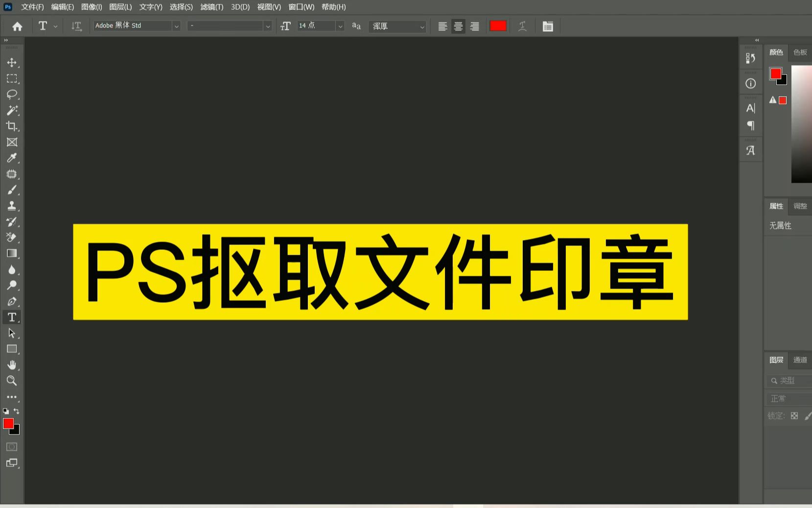Select the Rectangle shape tool

click(12, 349)
